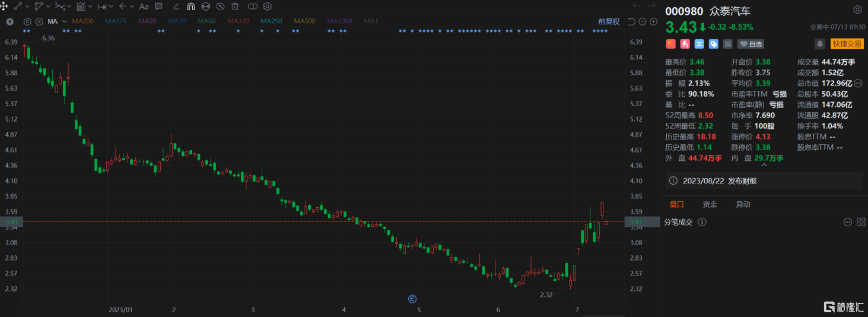Select the eraser/angle tool icon
Image resolution: width=868 pixels, height=317 pixels.
176,7
